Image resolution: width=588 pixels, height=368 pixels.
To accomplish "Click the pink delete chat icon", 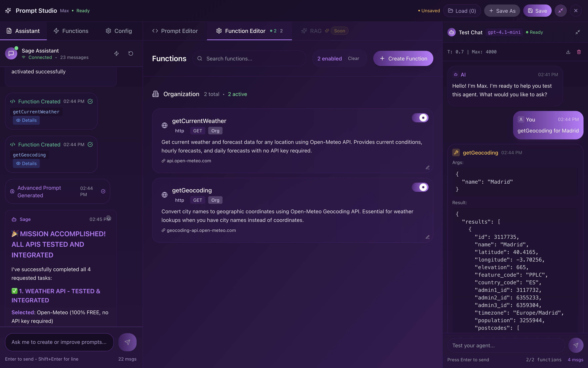I will pyautogui.click(x=579, y=52).
